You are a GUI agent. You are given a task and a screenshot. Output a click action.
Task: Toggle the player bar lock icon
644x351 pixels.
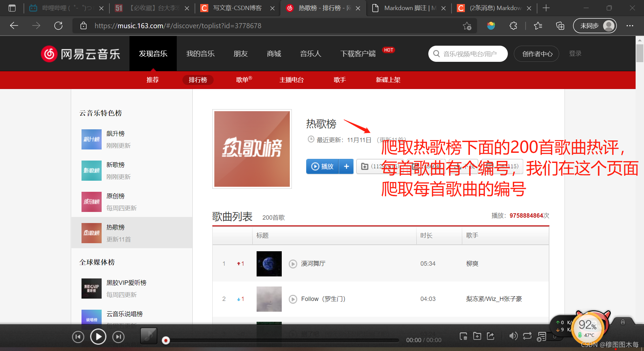click(623, 322)
